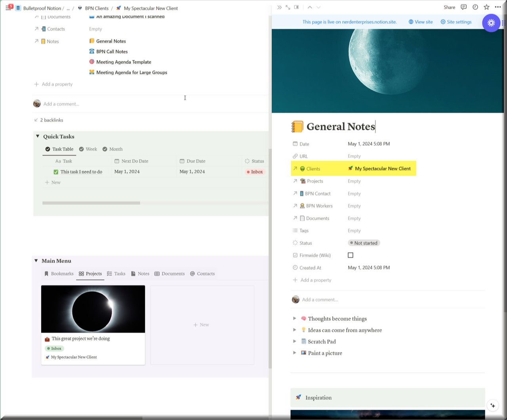Switch to the Month view tab
The height and width of the screenshot is (420, 507).
pos(112,149)
